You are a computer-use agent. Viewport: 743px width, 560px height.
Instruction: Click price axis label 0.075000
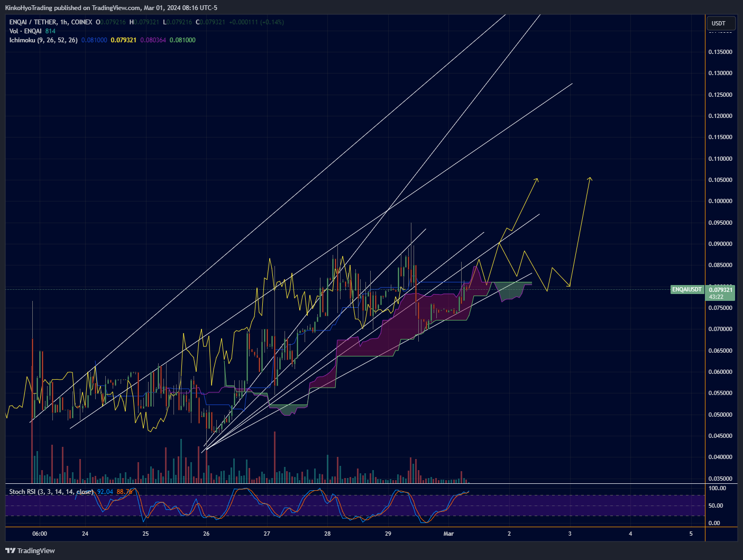[x=720, y=308]
